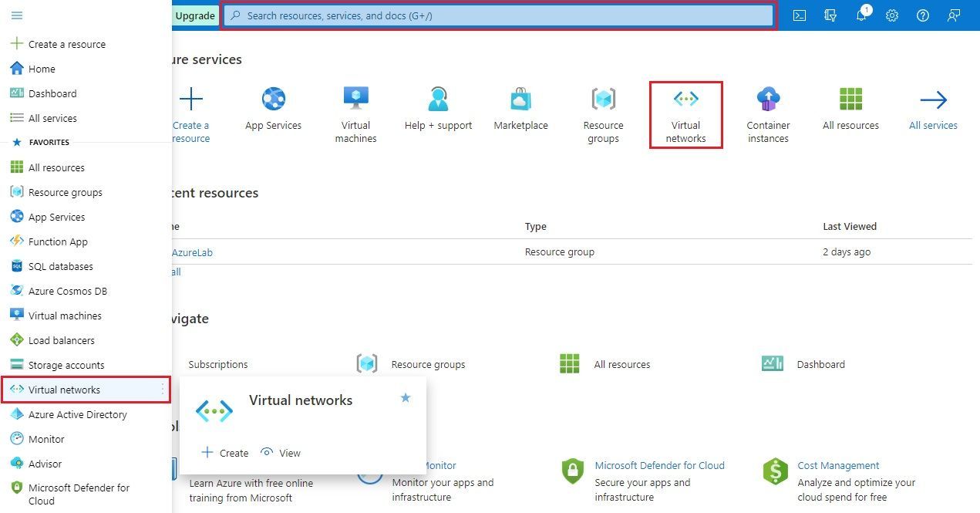Viewport: 980px width, 513px height.
Task: Open All resources under Navigate
Action: click(x=621, y=364)
